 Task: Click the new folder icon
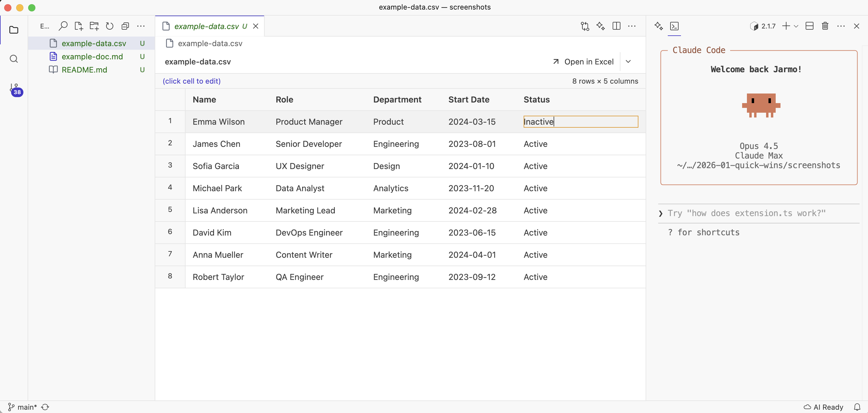(94, 26)
